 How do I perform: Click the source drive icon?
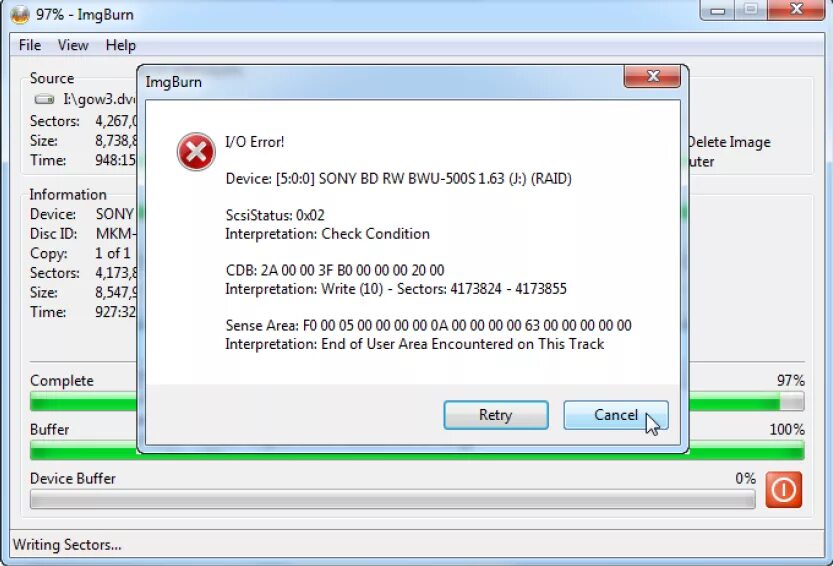coord(44,99)
